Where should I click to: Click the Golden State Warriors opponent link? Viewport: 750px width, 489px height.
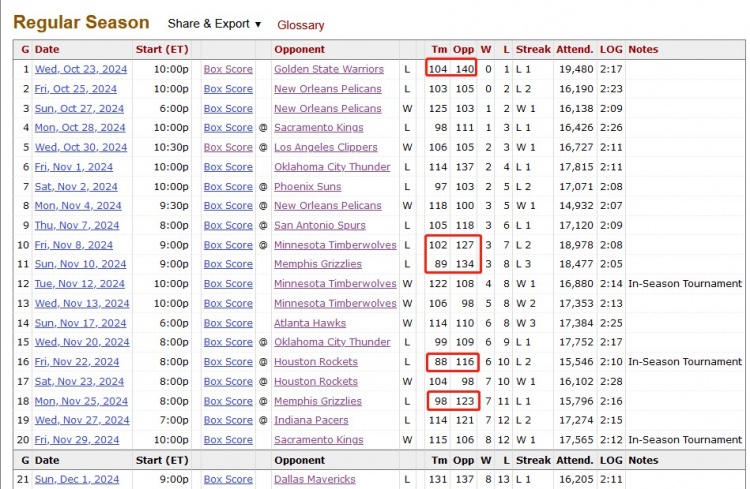[x=328, y=69]
